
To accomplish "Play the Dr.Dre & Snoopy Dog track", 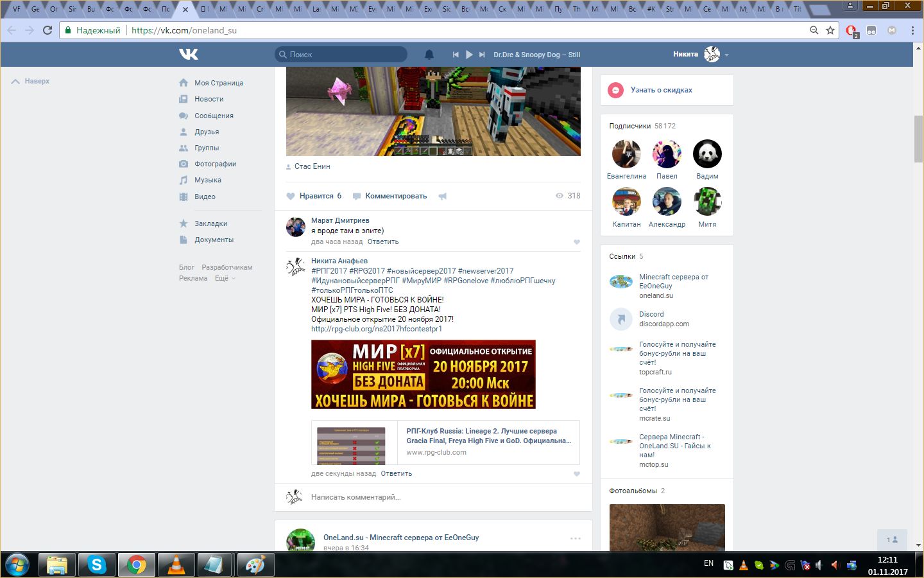I will tap(469, 55).
